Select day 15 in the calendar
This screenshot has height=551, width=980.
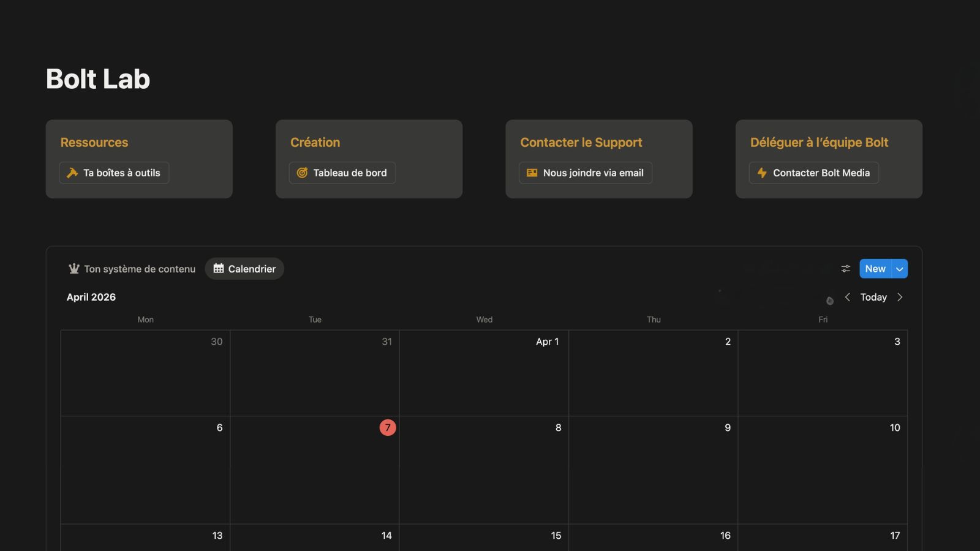[484, 538]
